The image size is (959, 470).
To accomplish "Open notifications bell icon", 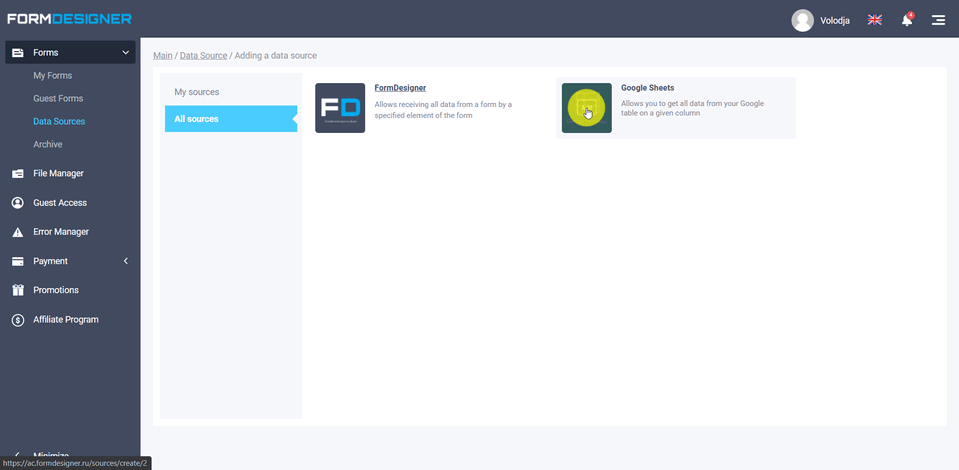I will 906,20.
